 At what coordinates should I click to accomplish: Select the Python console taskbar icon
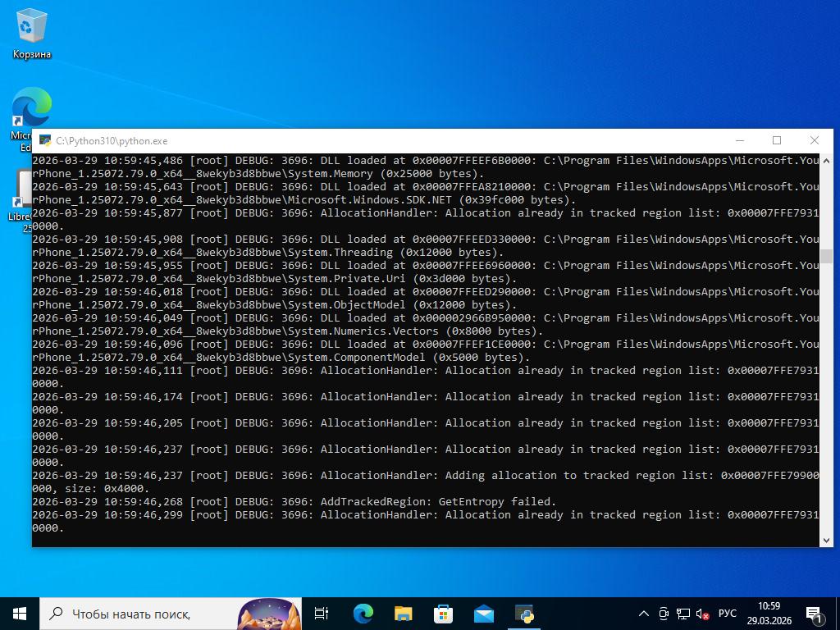coord(524,614)
